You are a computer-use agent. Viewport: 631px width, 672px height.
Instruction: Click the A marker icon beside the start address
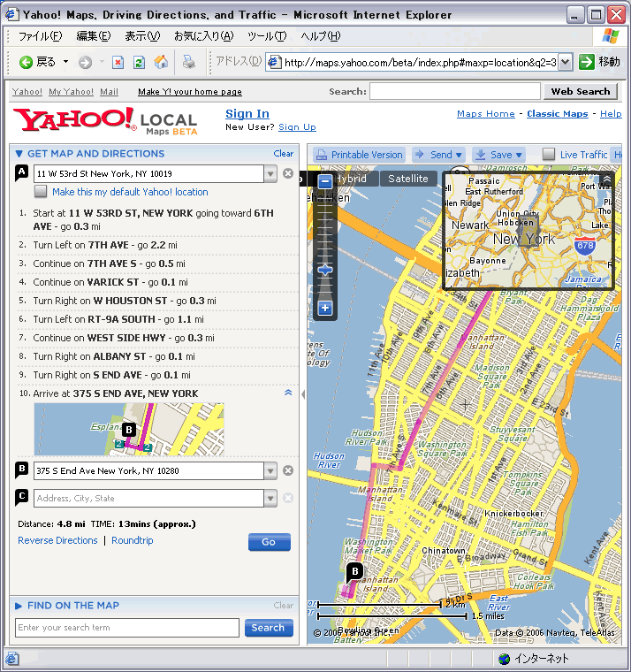click(21, 172)
